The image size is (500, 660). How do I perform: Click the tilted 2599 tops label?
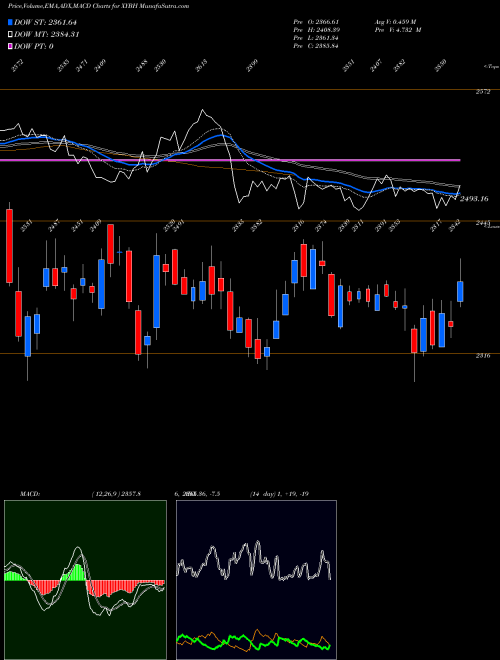[x=252, y=66]
